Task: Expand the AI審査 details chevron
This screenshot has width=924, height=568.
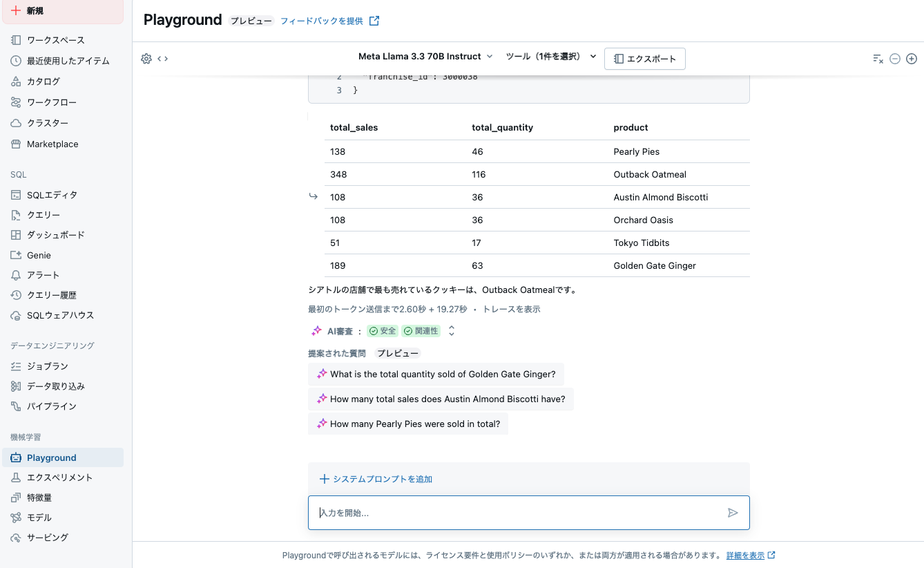Action: pos(451,331)
